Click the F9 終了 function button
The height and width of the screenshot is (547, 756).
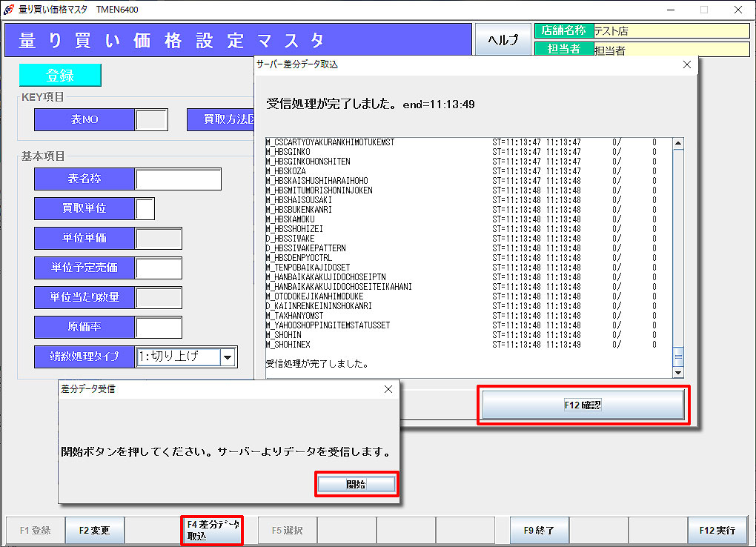[x=539, y=530]
